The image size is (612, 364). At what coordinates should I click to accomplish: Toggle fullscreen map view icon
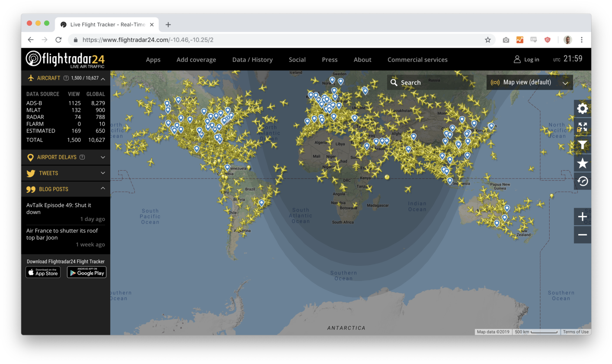coord(583,127)
